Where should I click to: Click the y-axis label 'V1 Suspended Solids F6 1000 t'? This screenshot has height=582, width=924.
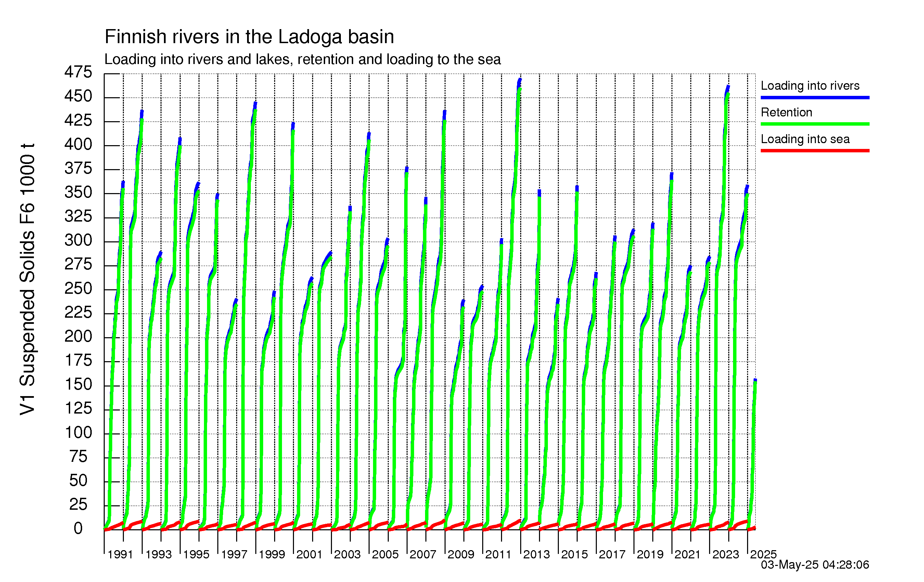tap(27, 279)
